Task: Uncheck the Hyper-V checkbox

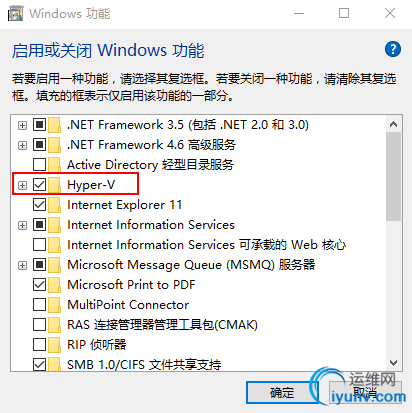Action: [39, 185]
